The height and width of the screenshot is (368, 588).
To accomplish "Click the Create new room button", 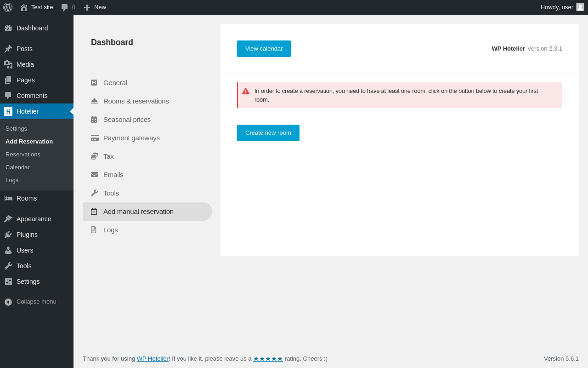I will (268, 133).
